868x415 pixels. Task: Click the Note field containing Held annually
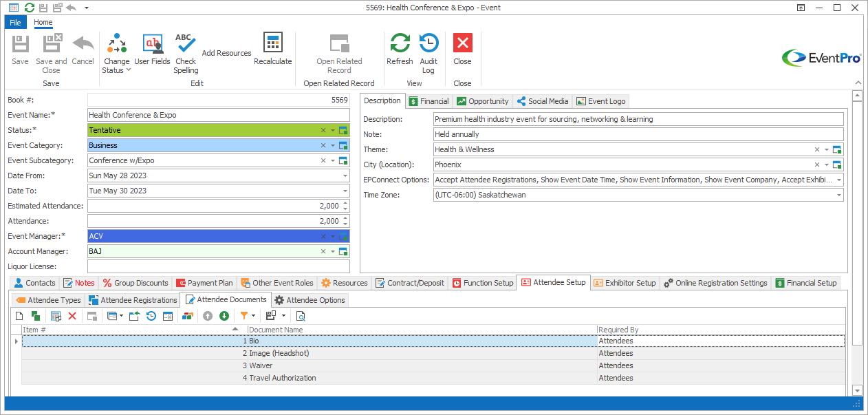tap(638, 134)
